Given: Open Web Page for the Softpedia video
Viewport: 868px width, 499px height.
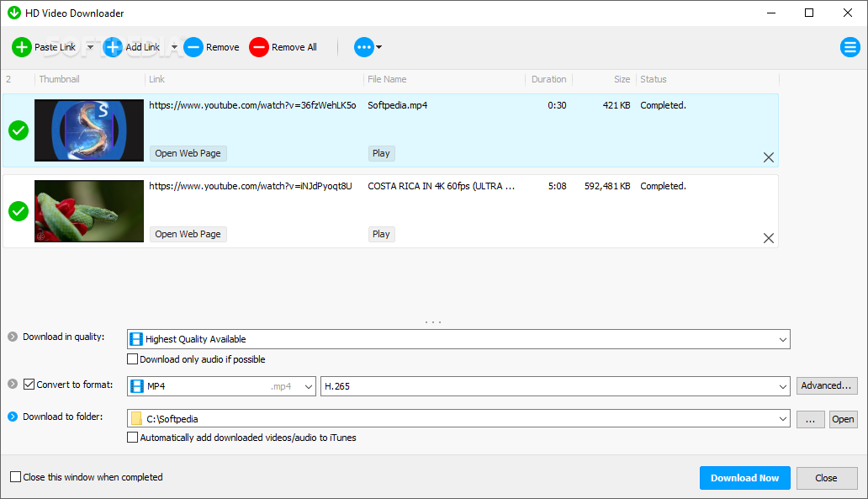Looking at the screenshot, I should point(188,153).
